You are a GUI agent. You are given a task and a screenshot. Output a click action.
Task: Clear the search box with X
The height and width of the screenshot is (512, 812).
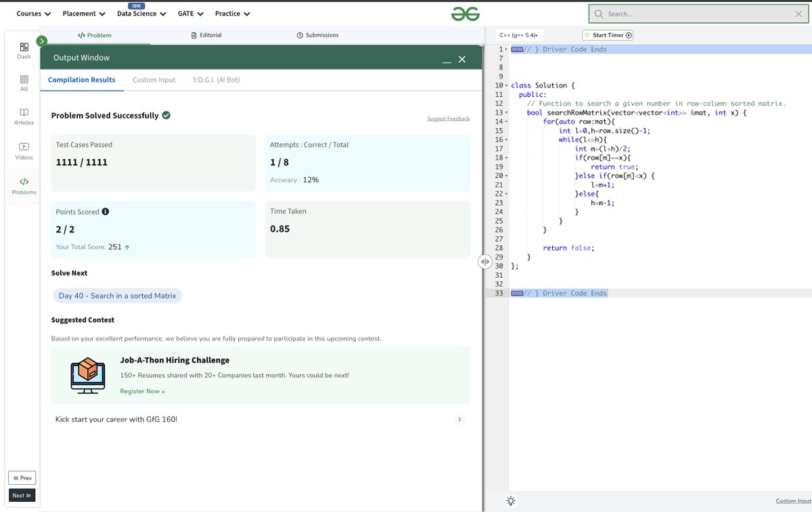click(x=798, y=14)
